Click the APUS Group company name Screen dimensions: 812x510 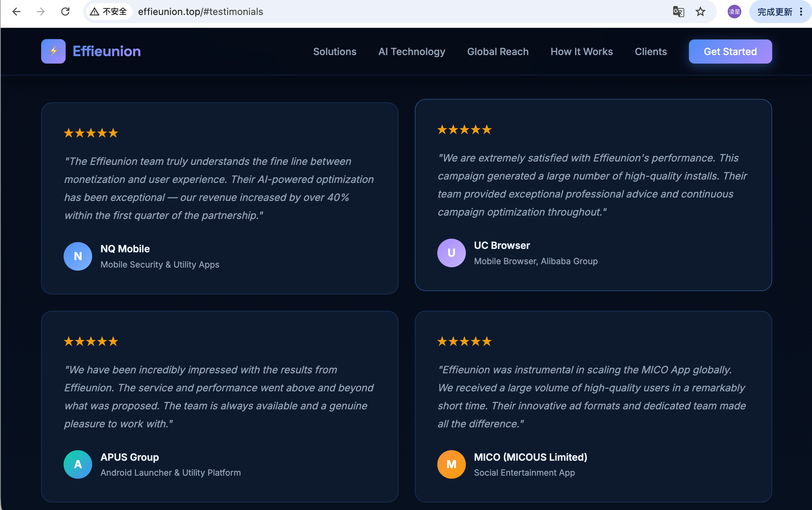point(130,457)
